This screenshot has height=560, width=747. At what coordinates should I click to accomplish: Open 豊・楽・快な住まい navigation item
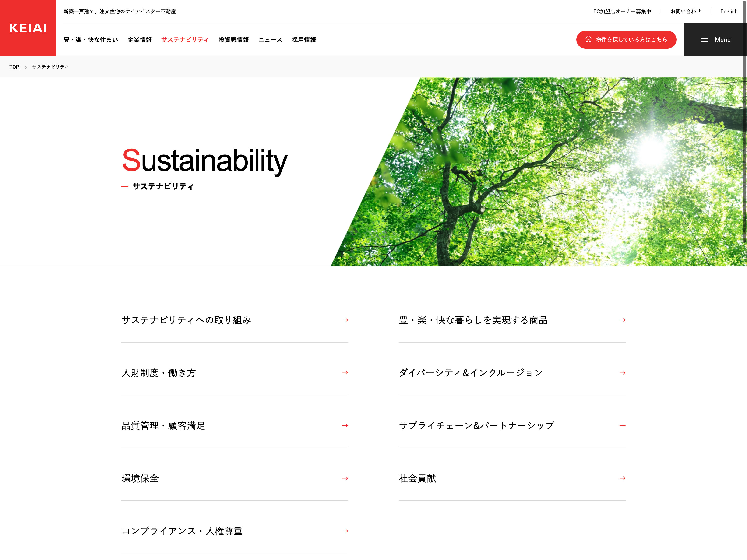tap(91, 40)
